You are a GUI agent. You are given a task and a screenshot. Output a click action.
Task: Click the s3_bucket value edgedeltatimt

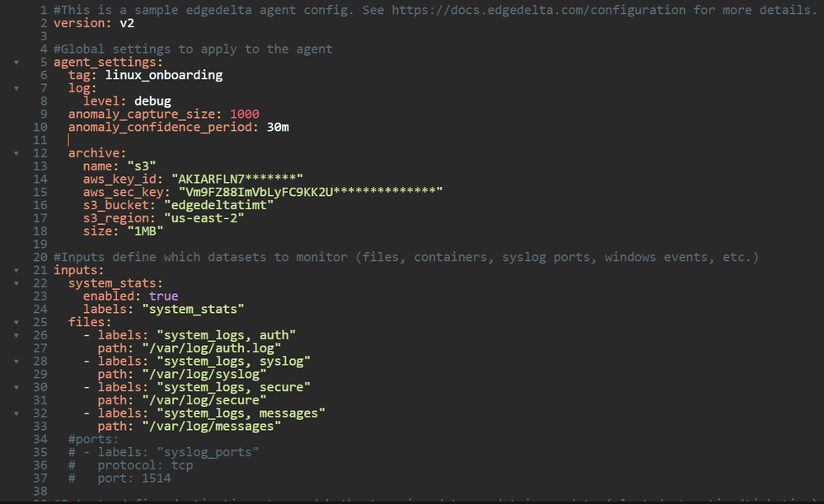point(219,205)
